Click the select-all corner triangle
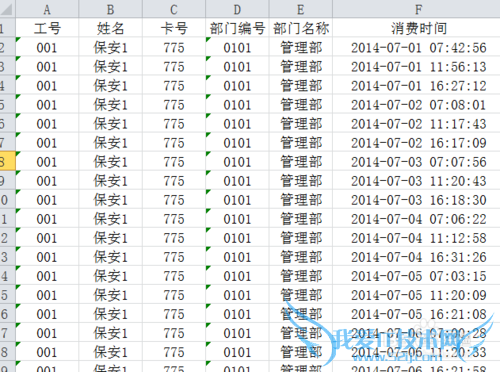The height and width of the screenshot is (372, 500). (x=7, y=9)
